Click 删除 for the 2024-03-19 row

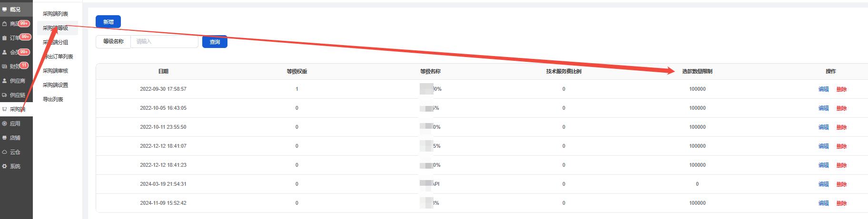(841, 184)
